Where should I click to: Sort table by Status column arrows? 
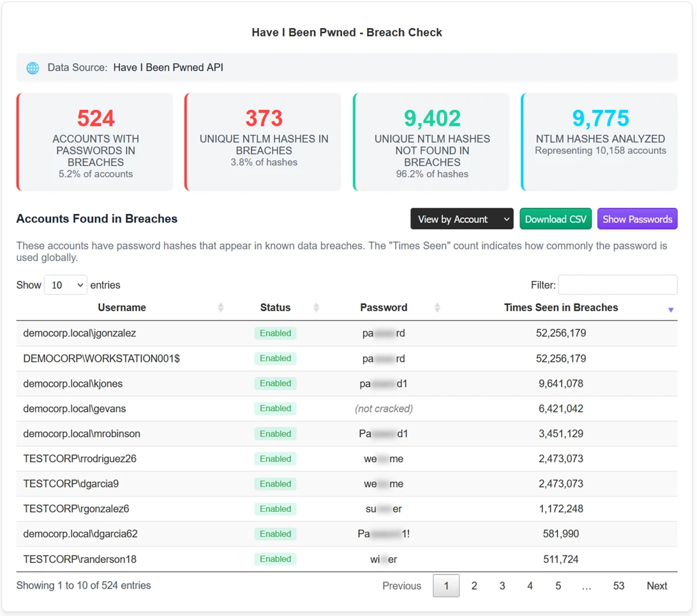coord(316,308)
